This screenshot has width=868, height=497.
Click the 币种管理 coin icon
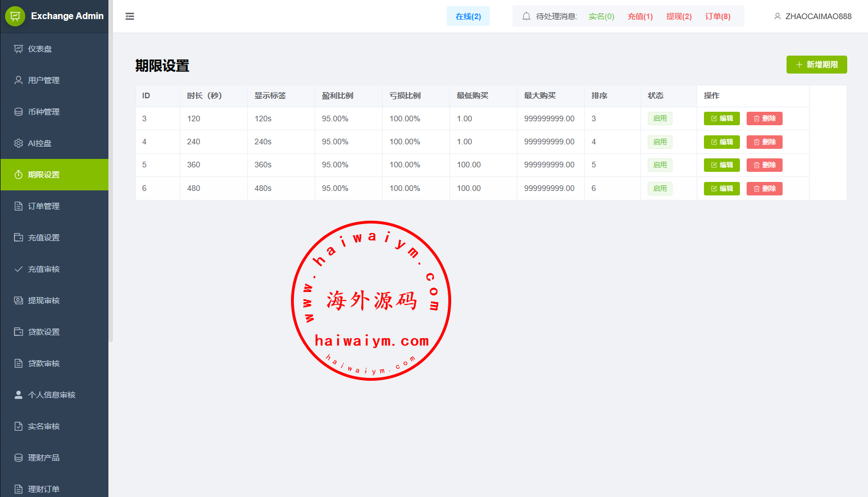(x=19, y=112)
